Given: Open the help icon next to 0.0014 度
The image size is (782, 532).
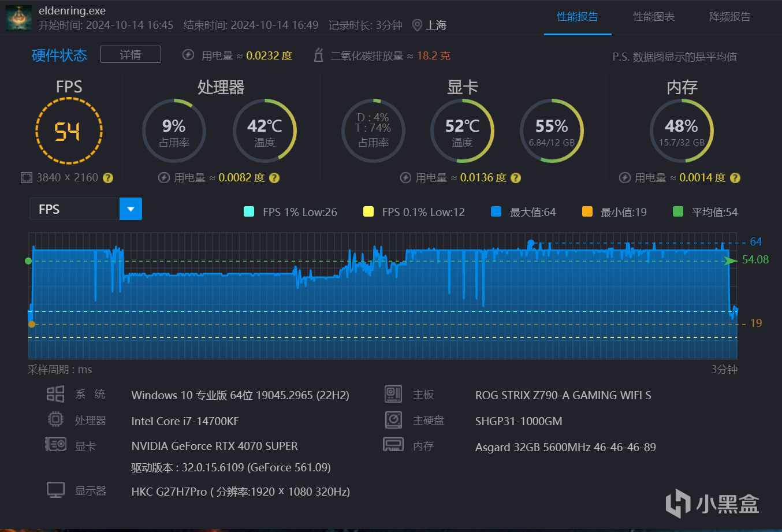Looking at the screenshot, I should tap(735, 178).
